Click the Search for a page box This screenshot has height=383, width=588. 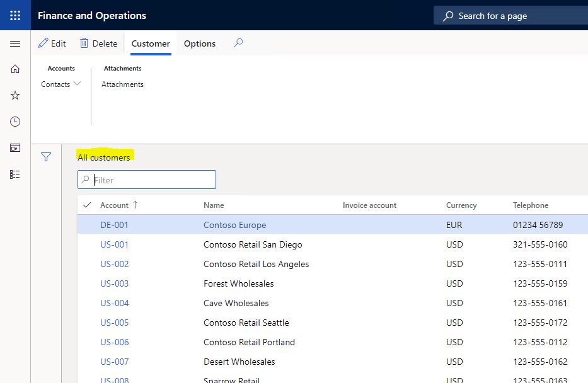tap(510, 15)
